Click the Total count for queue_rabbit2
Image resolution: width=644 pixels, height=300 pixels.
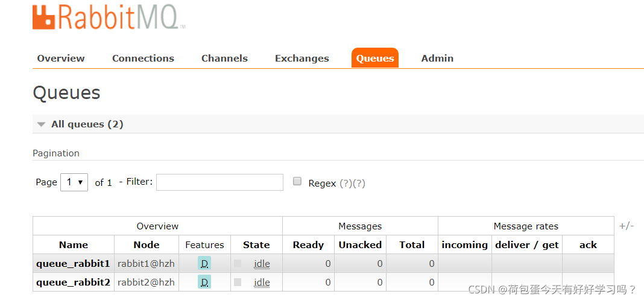pos(432,282)
